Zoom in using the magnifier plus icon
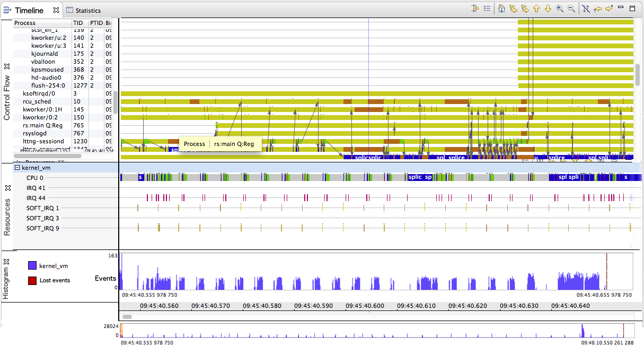Image resolution: width=644 pixels, height=345 pixels. pyautogui.click(x=560, y=8)
